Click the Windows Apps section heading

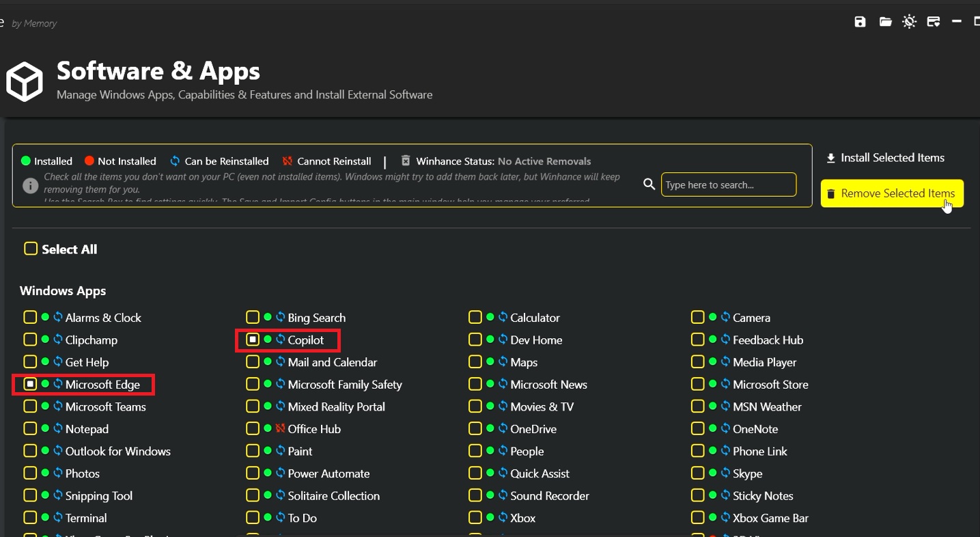pos(63,291)
